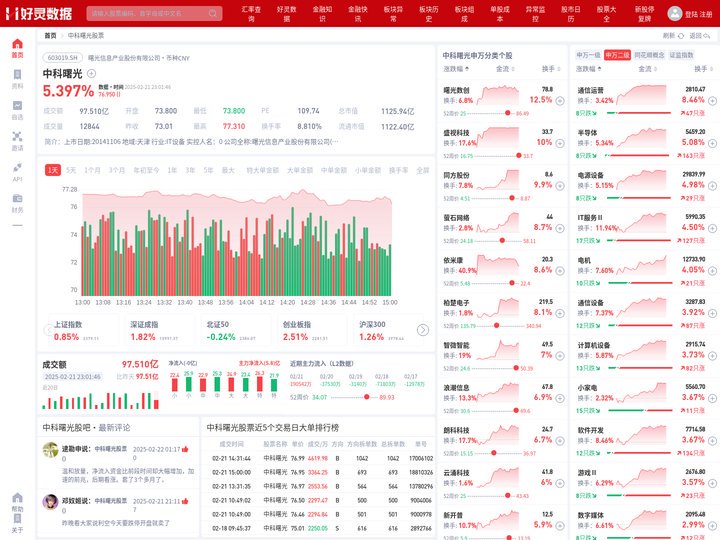720x540 pixels.
Task: Like 建勤申说's comment with the thumbs-up
Action: click(x=185, y=449)
